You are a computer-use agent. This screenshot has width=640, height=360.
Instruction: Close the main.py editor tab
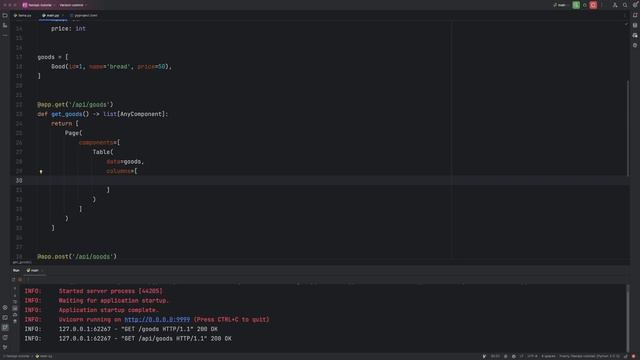click(62, 16)
